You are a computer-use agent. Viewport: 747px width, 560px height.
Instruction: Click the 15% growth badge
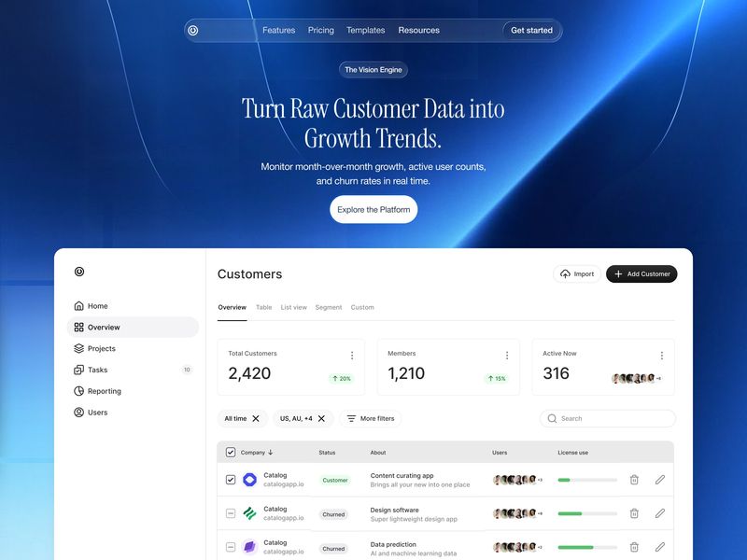coord(497,379)
